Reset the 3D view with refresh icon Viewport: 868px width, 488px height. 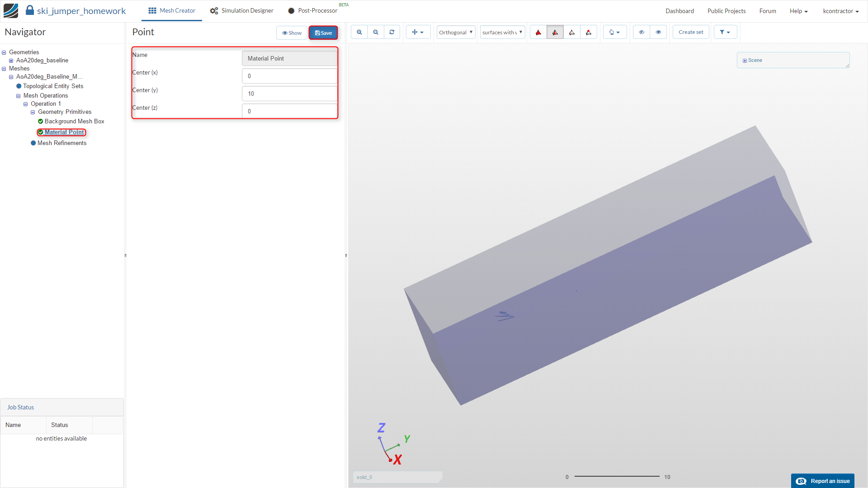[x=392, y=32]
